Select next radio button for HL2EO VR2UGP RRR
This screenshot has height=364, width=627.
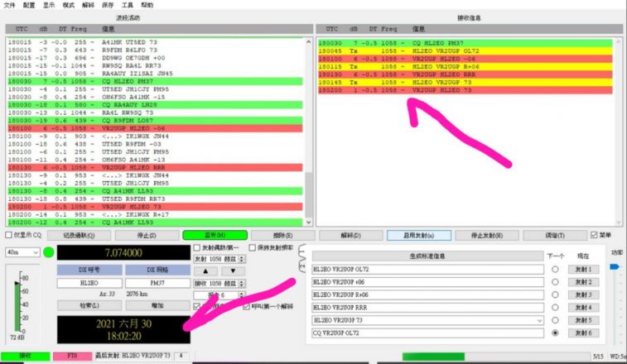point(554,307)
